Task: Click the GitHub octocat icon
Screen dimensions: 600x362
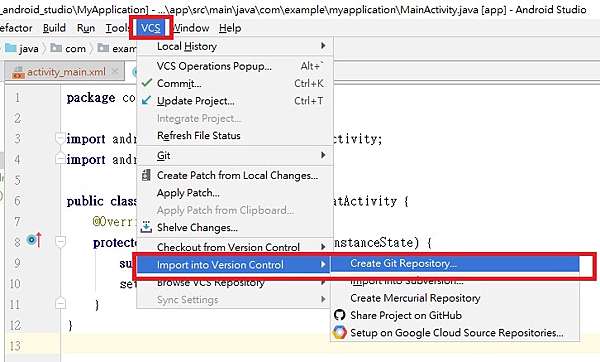Action: tap(339, 315)
